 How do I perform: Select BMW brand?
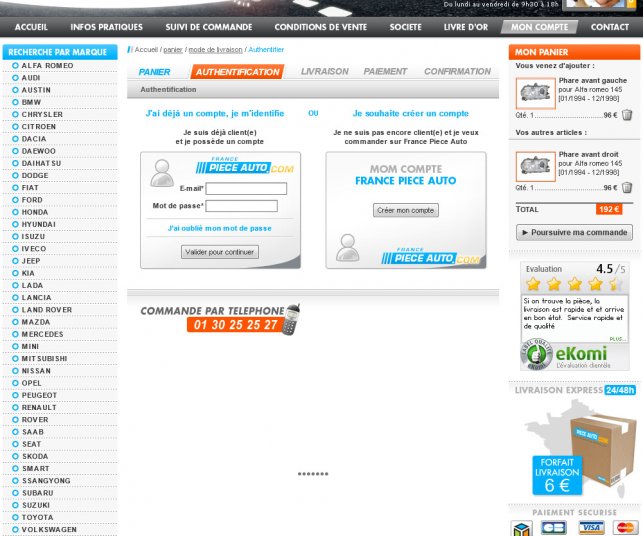pos(31,102)
